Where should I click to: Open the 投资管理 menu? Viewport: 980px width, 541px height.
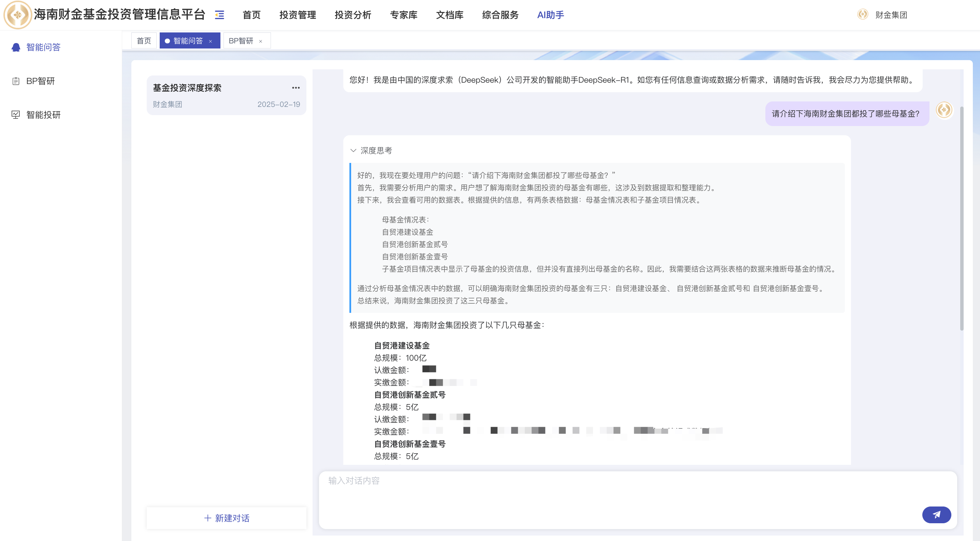[298, 15]
